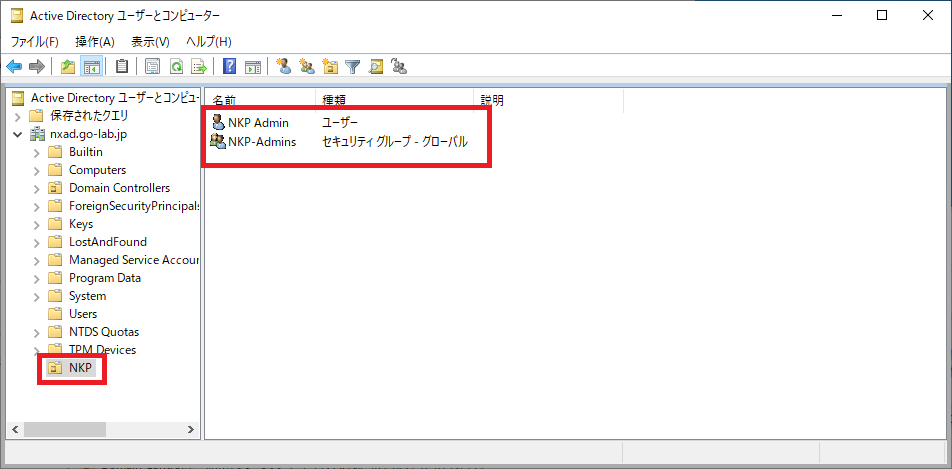Screen dimensions: 952x469
Task: Expand the System container
Action: pyautogui.click(x=37, y=296)
